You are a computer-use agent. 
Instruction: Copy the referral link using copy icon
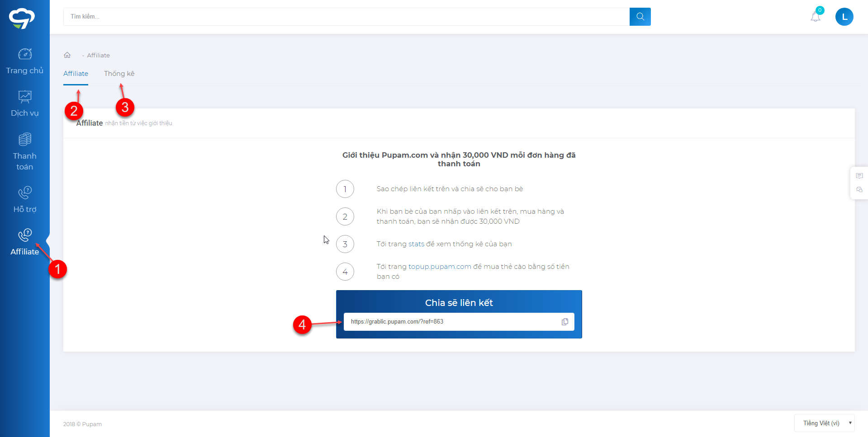[565, 322]
